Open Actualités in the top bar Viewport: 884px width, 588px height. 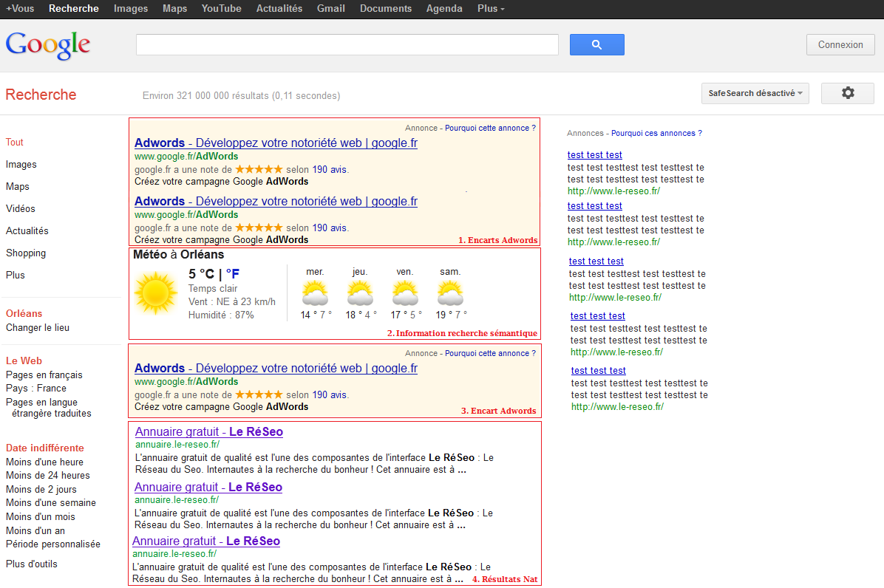pos(279,8)
